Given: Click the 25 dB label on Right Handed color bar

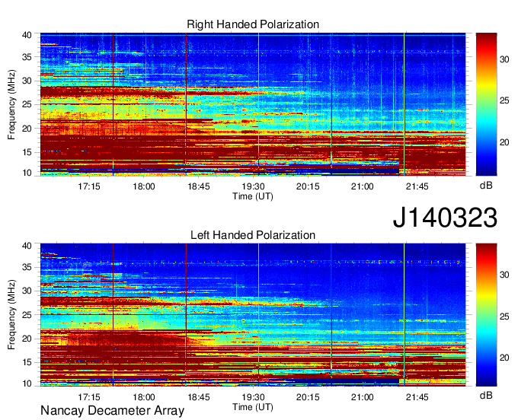Looking at the screenshot, I should (x=504, y=100).
